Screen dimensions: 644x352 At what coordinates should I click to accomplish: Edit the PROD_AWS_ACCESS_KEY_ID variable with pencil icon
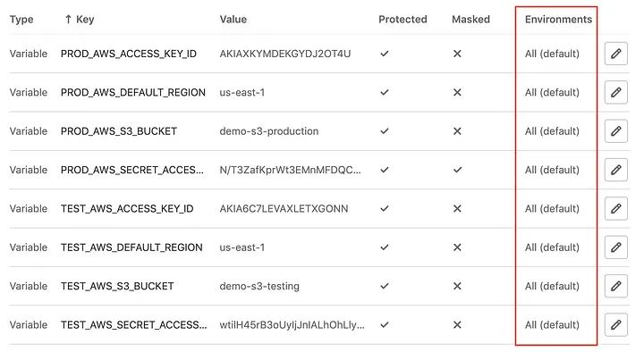click(615, 54)
